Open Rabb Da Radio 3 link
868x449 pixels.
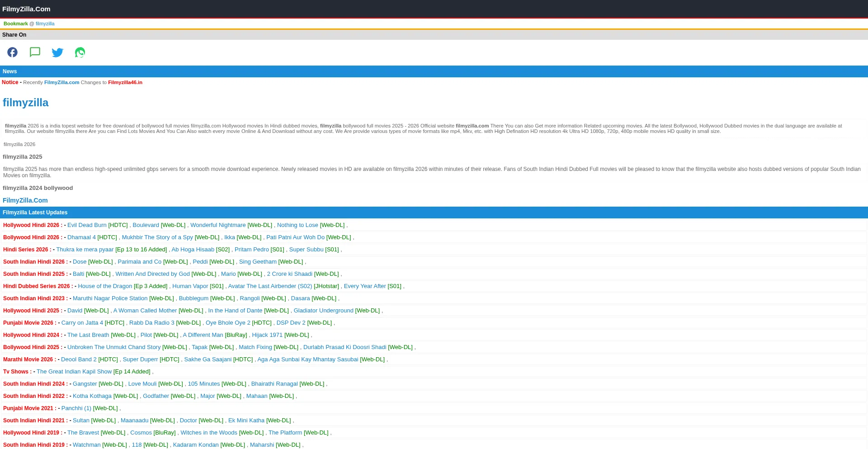(x=152, y=323)
